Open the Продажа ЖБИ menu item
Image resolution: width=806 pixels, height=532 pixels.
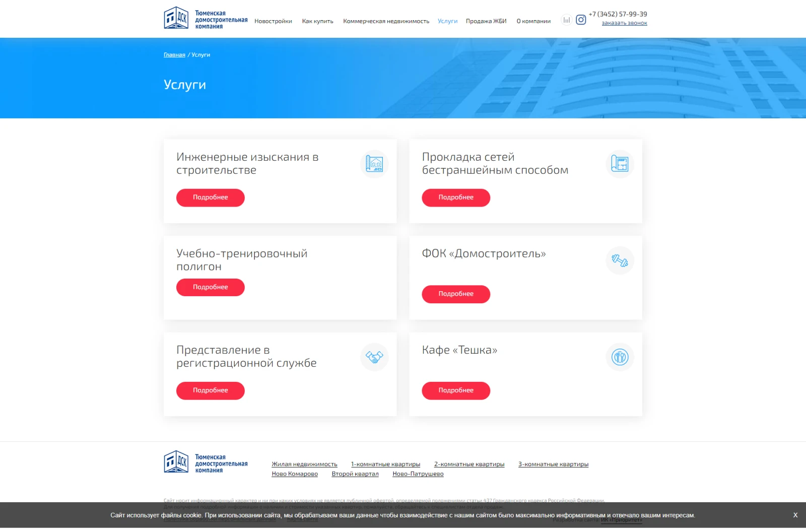486,21
